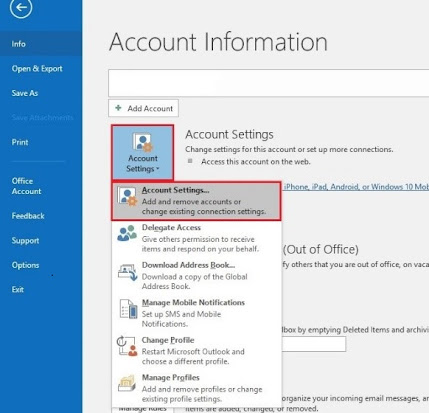This screenshot has width=429, height=413.
Task: Click the mailbox size bar field
Action: pos(314,344)
